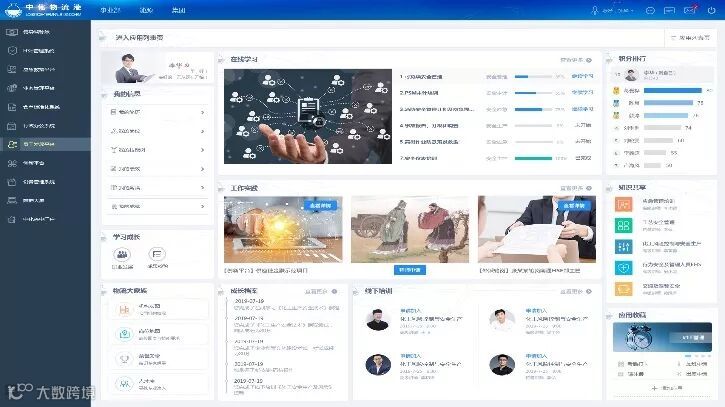The width and height of the screenshot is (725, 407).
Task: Click the full teal progress bar of course 7
Action: (x=533, y=158)
